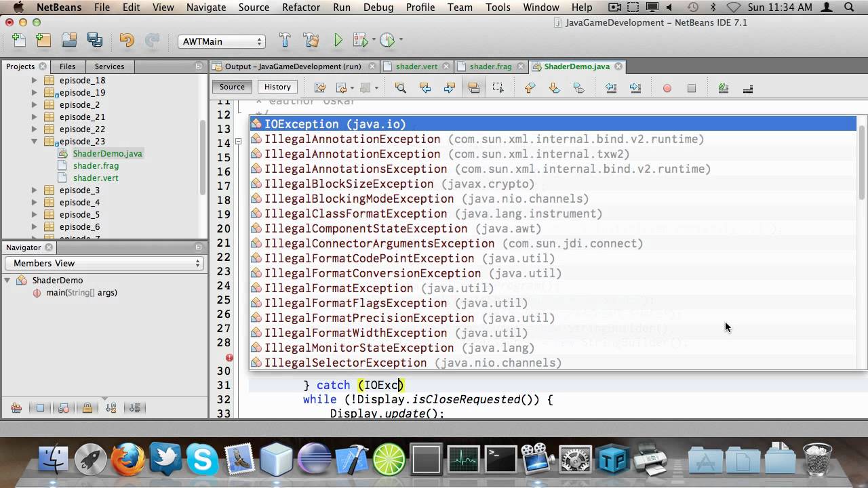The height and width of the screenshot is (488, 868).
Task: Toggle bookmark on current line
Action: click(x=578, y=88)
